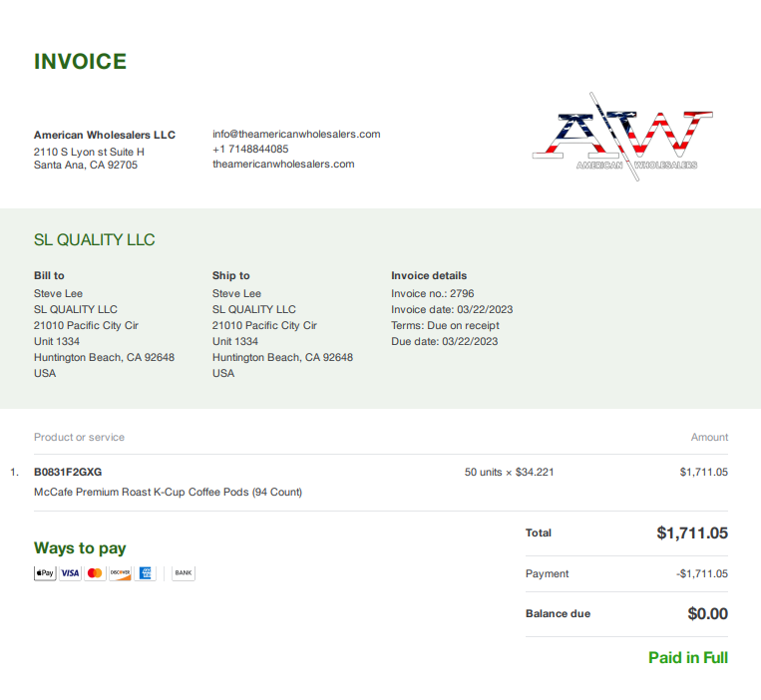Click the Balance due label
This screenshot has width=761, height=700.
point(559,613)
